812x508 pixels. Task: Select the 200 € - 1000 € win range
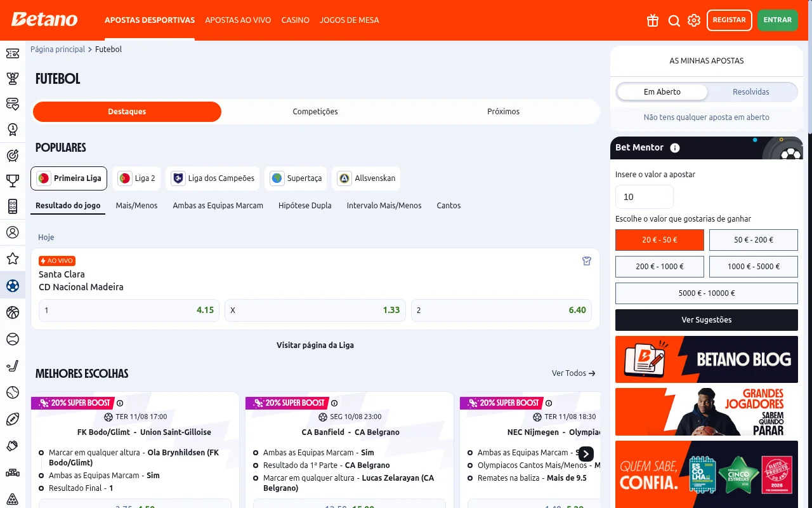(x=660, y=267)
